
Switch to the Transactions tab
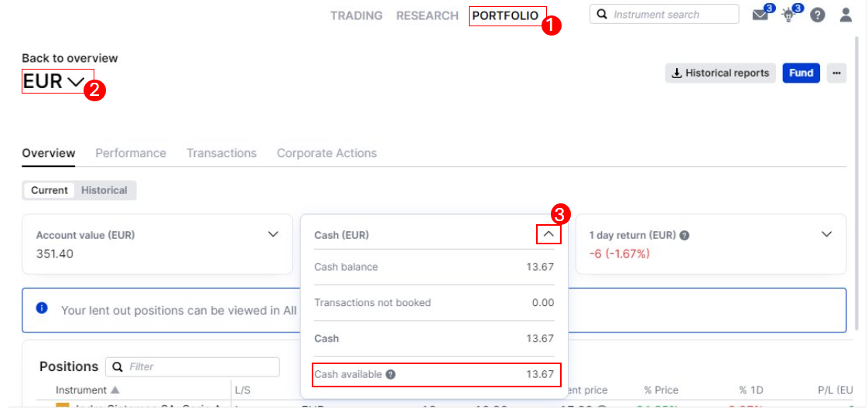(x=221, y=153)
